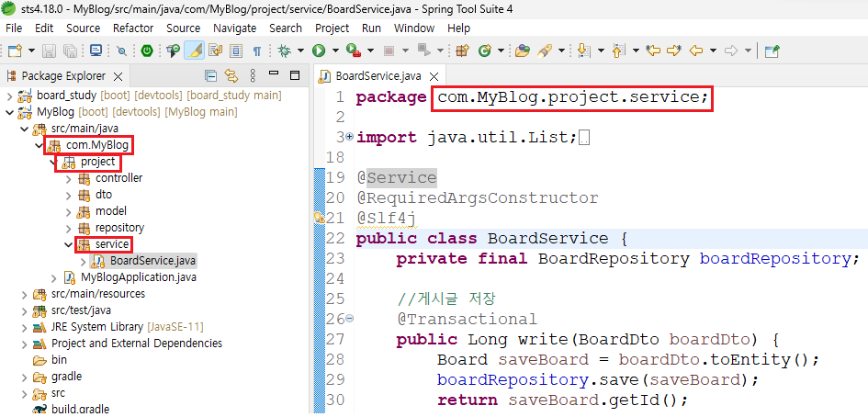
Task: Click the New Java Class icon
Action: (x=485, y=51)
